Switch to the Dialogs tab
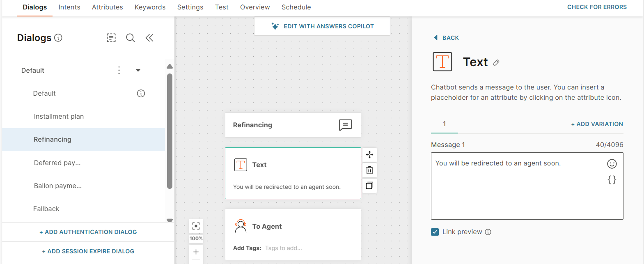Image resolution: width=644 pixels, height=264 pixels. pos(35,7)
